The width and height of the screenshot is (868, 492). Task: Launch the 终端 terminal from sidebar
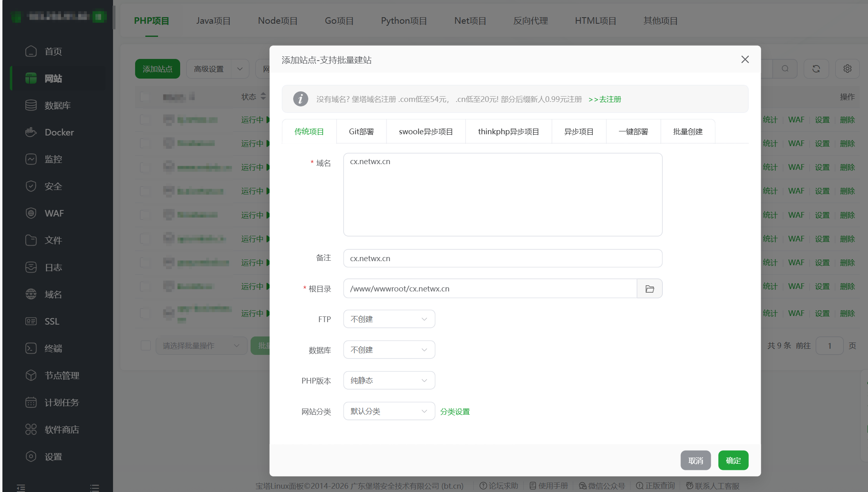click(53, 348)
